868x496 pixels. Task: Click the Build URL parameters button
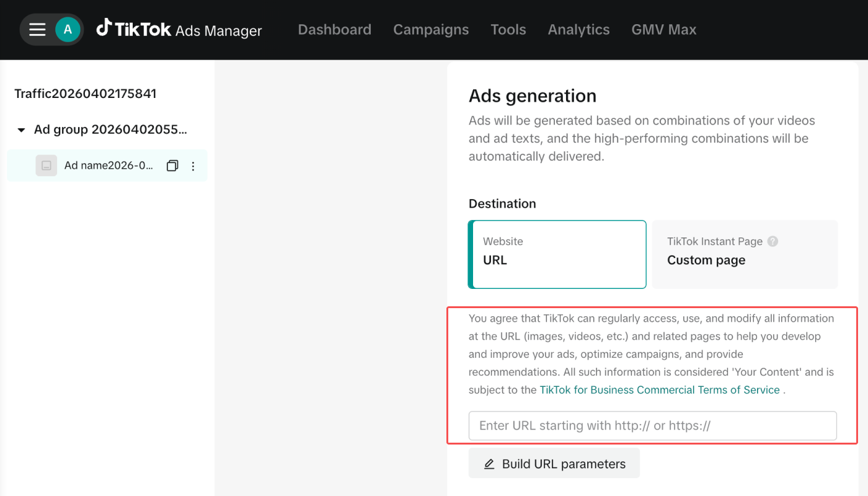pyautogui.click(x=554, y=464)
